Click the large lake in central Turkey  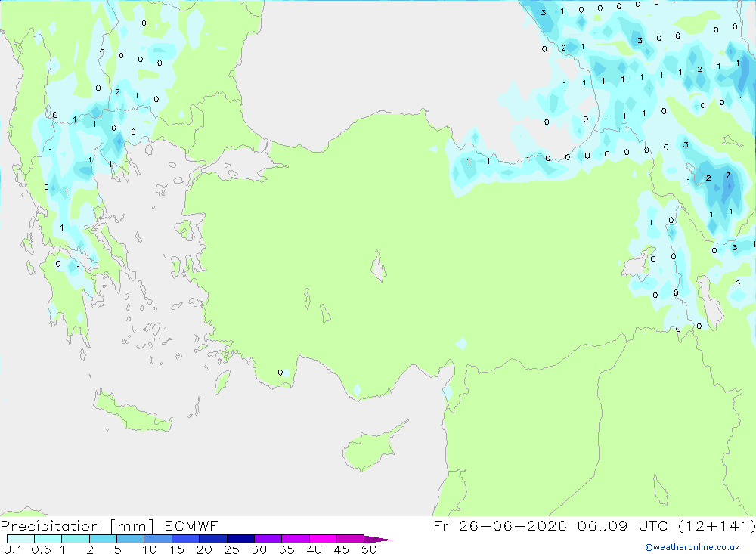click(x=379, y=266)
